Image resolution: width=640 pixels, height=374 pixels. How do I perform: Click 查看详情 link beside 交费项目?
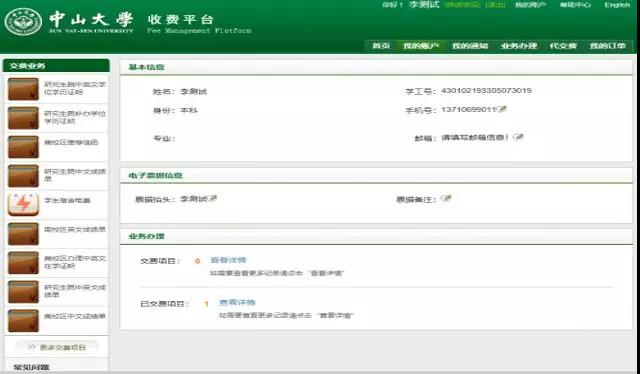pyautogui.click(x=228, y=260)
